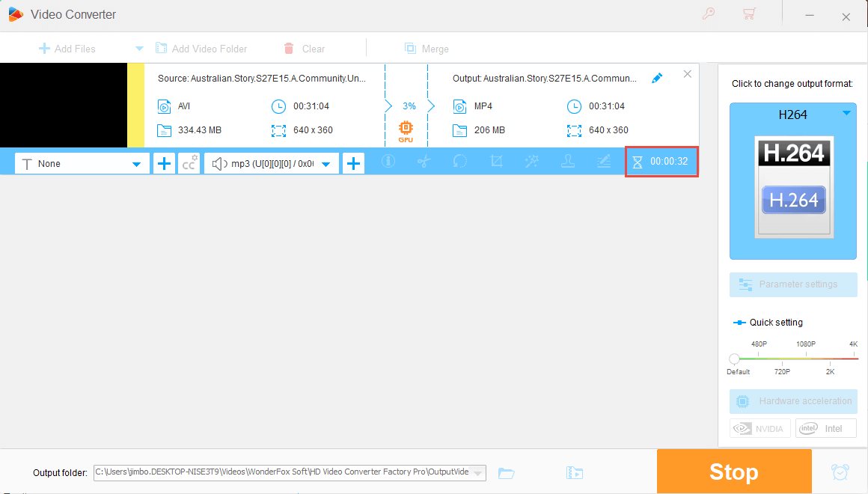Click the Quick setting label
This screenshot has height=494, width=868.
pos(775,323)
